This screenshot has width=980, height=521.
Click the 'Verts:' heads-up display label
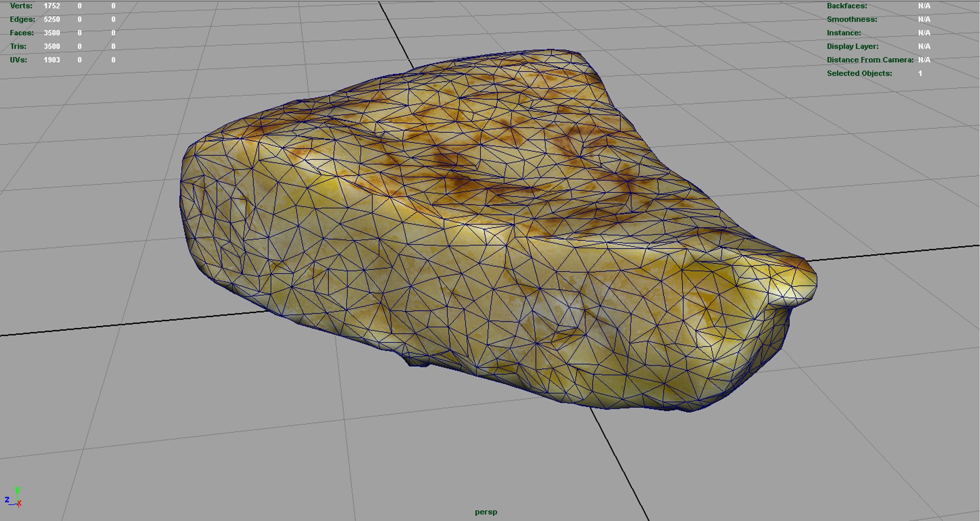tap(21, 6)
